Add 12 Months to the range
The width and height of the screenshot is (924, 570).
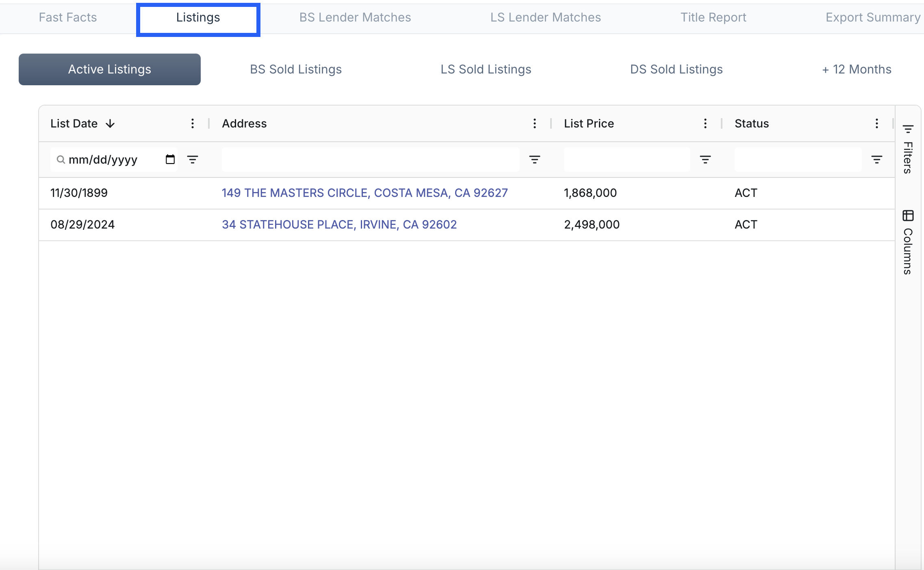coord(857,69)
